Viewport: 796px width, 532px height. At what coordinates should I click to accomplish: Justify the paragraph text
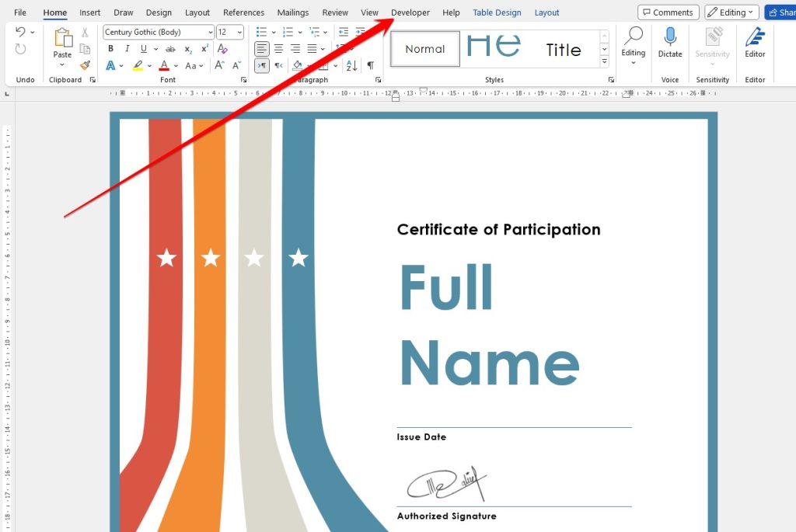click(x=312, y=49)
